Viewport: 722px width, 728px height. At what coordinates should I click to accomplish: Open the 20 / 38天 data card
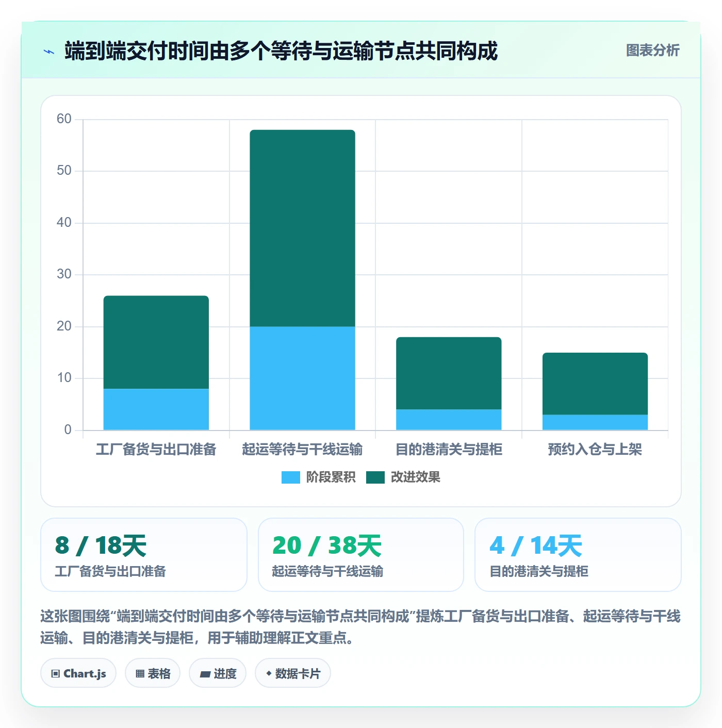[361, 555]
